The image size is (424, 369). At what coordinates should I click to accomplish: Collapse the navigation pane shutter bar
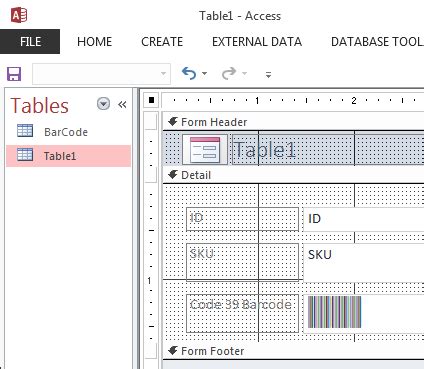122,105
